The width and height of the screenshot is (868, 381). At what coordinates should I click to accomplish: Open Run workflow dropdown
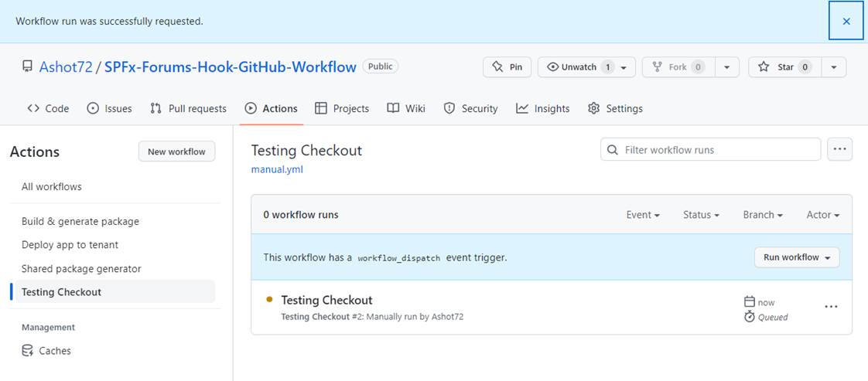(x=796, y=257)
